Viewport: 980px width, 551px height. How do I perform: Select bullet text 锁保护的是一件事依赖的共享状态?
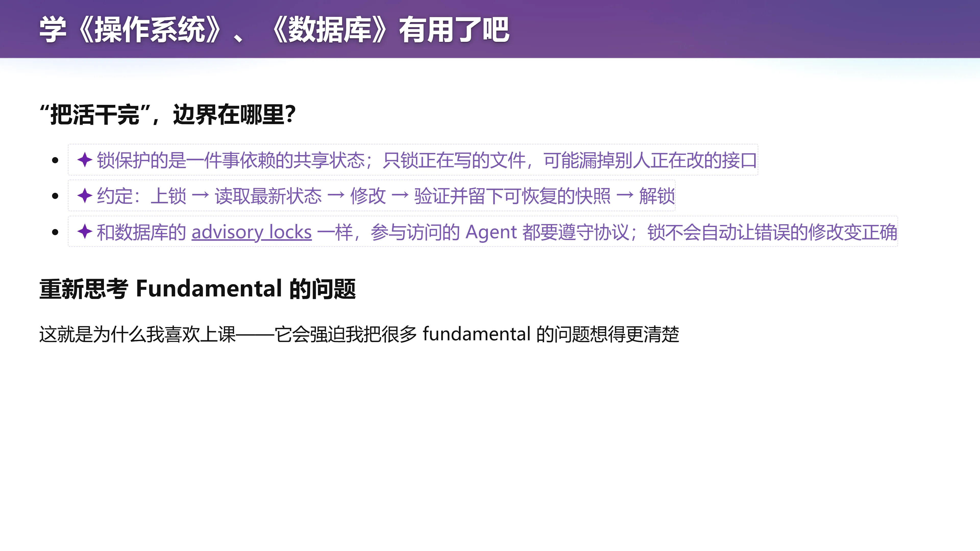click(x=231, y=160)
